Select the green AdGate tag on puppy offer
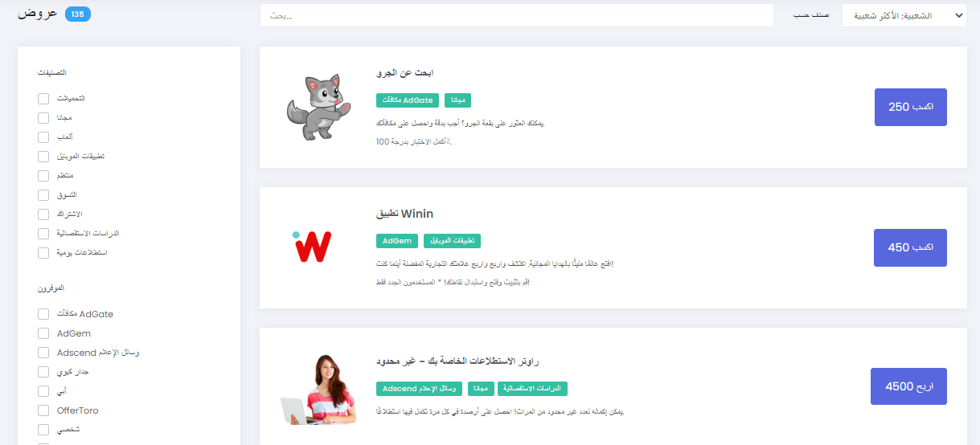The width and height of the screenshot is (980, 445). pyautogui.click(x=408, y=100)
